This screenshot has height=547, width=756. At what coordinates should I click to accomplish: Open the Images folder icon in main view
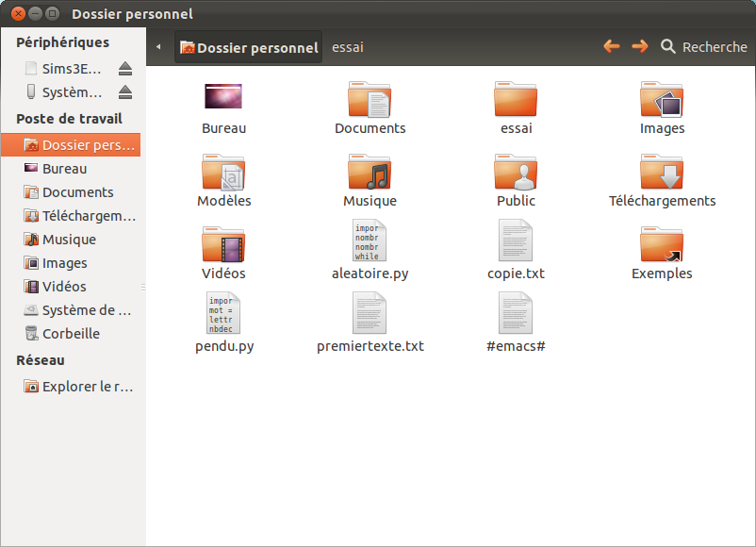[x=662, y=99]
